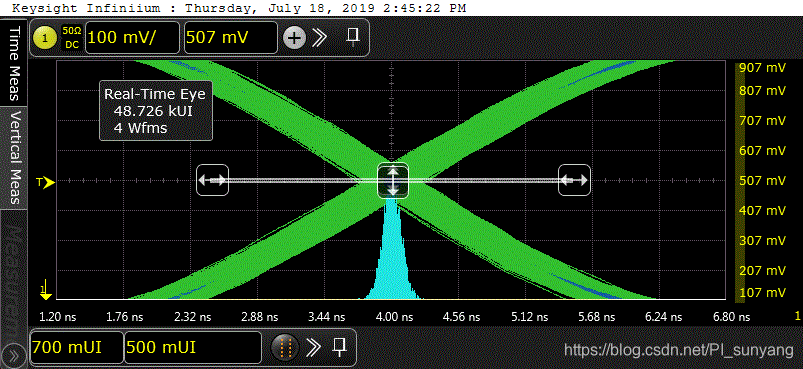This screenshot has height=369, width=803.
Task: Select the 100 mV/ vertical scale field
Action: [132, 37]
